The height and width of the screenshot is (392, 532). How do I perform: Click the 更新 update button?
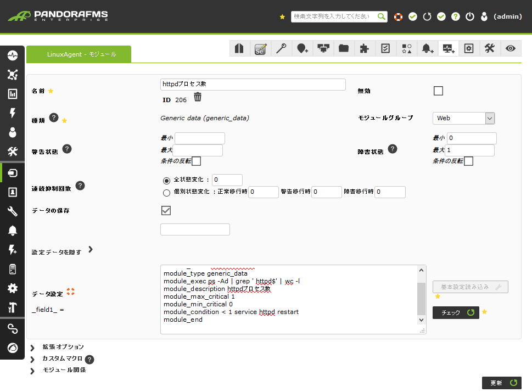coord(501,383)
